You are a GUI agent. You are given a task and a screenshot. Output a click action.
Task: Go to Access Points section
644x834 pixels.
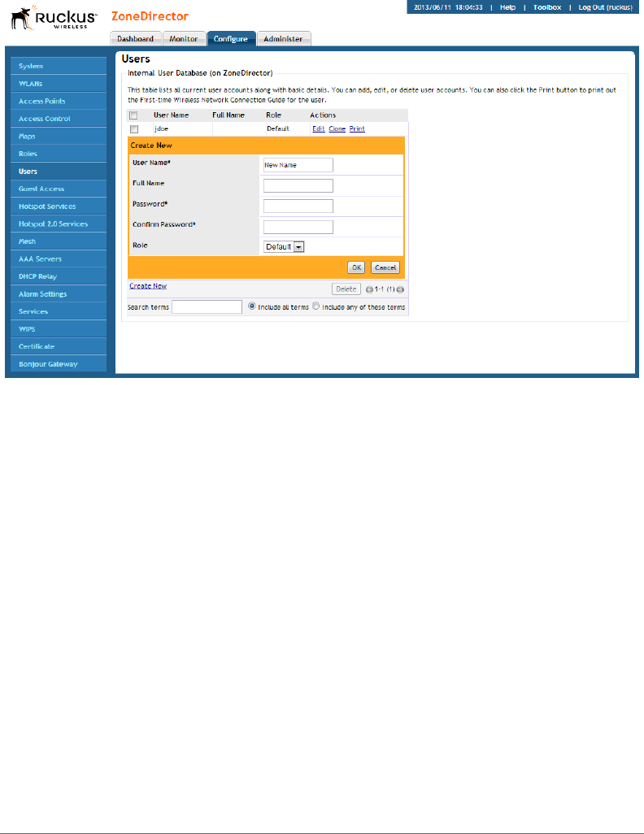click(x=59, y=101)
